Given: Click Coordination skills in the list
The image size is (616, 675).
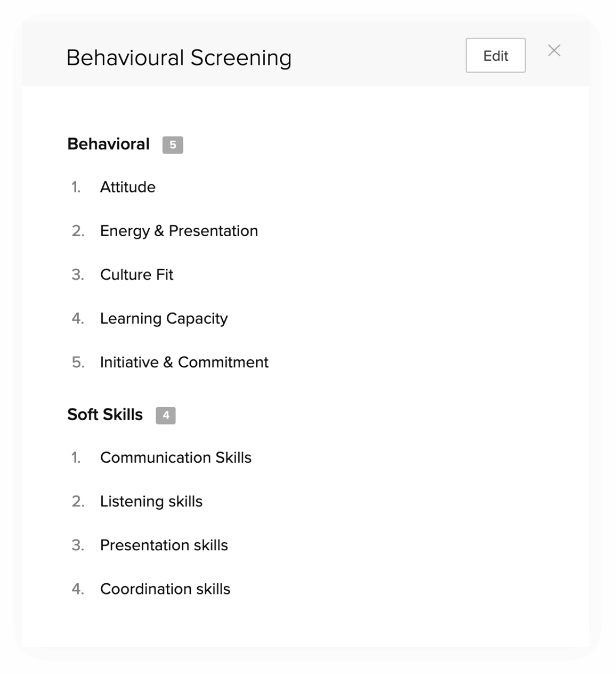Looking at the screenshot, I should click(165, 589).
